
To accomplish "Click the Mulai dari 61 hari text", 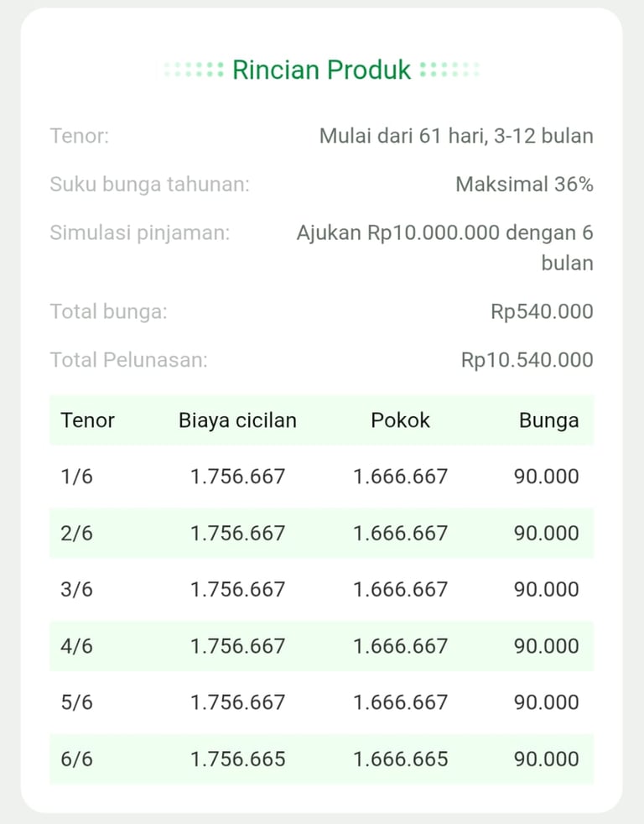I will point(398,136).
